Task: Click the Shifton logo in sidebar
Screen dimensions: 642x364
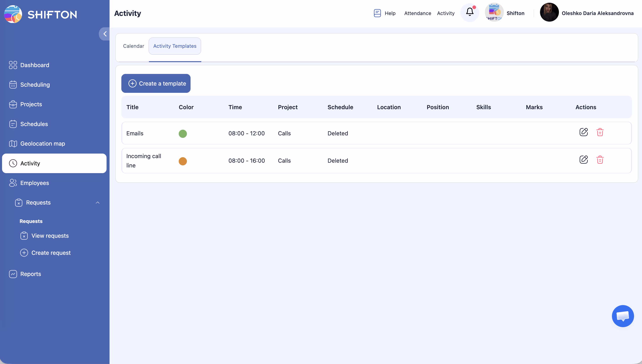Action: pos(40,14)
